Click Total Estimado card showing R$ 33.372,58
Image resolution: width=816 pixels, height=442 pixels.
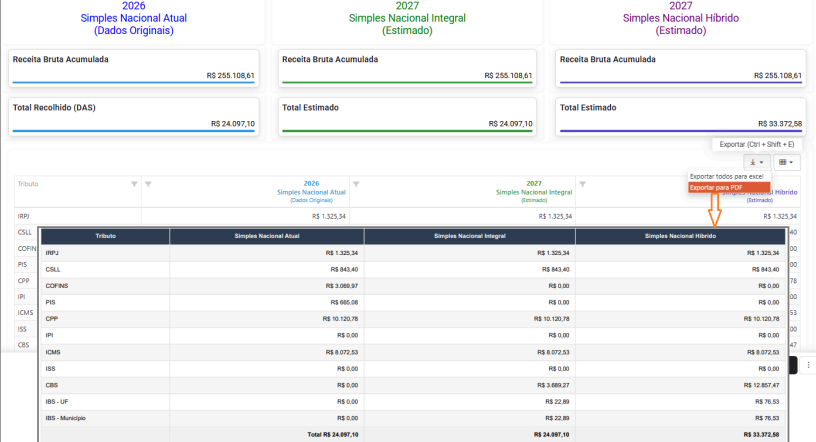tap(681, 116)
